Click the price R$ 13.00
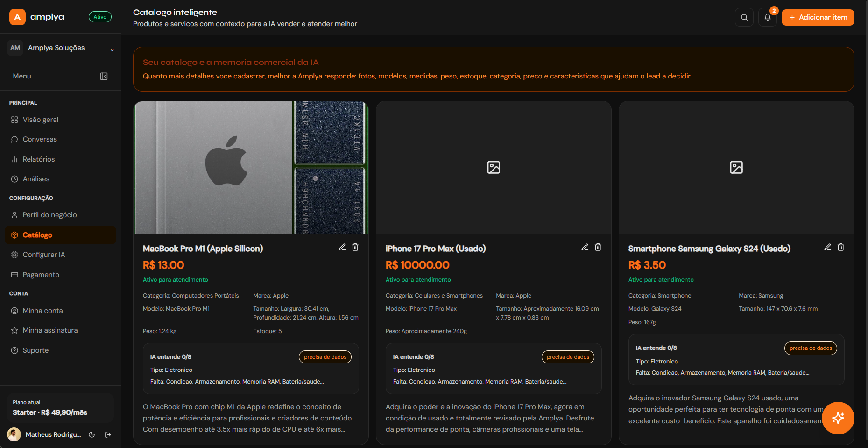 point(163,265)
